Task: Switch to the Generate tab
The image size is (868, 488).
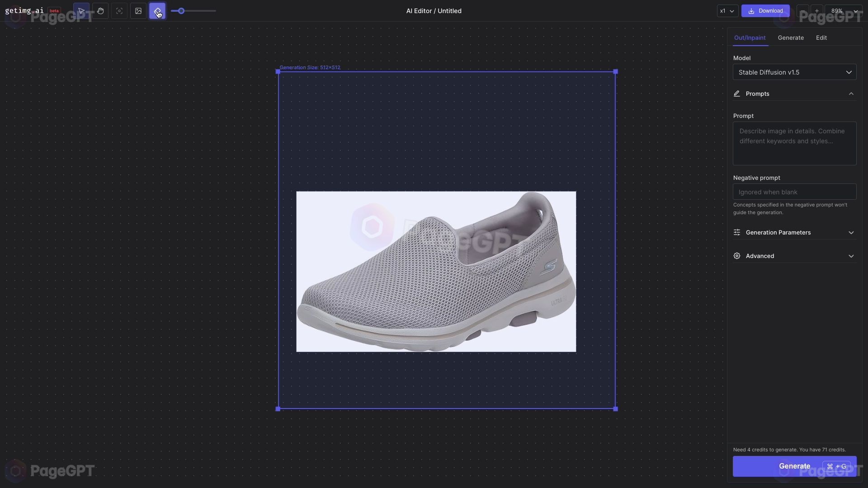Action: (791, 38)
